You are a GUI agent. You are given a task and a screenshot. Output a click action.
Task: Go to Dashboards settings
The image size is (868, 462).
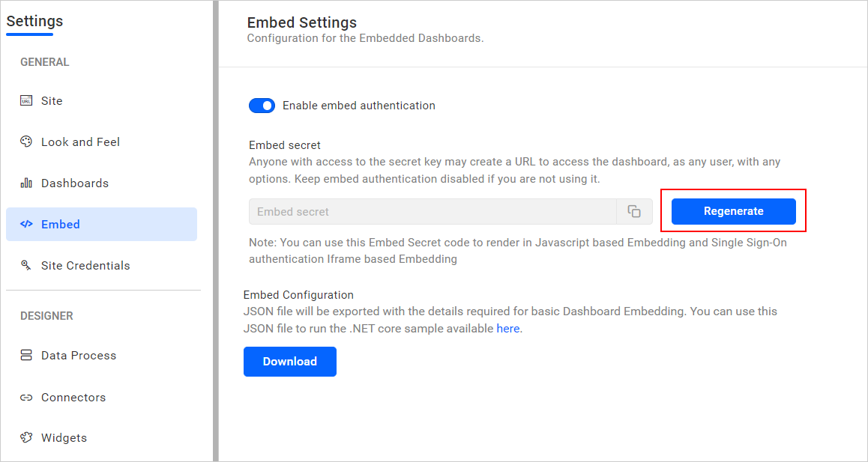75,183
